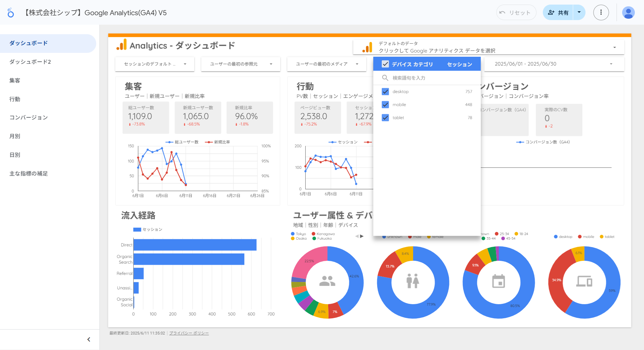The image size is (644, 350).
Task: Uncheck the mobile checkbox
Action: (x=385, y=105)
